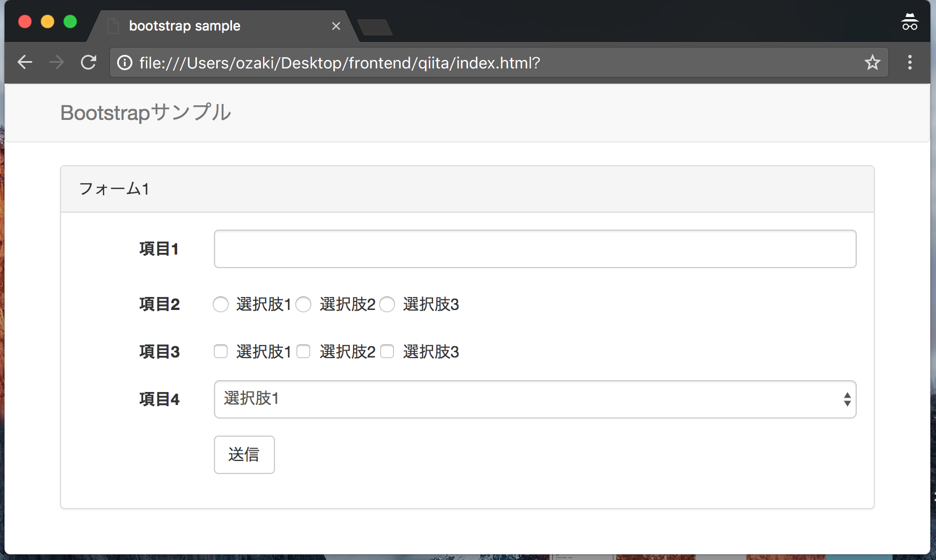Open the 項目4 selection dropdown

point(845,399)
